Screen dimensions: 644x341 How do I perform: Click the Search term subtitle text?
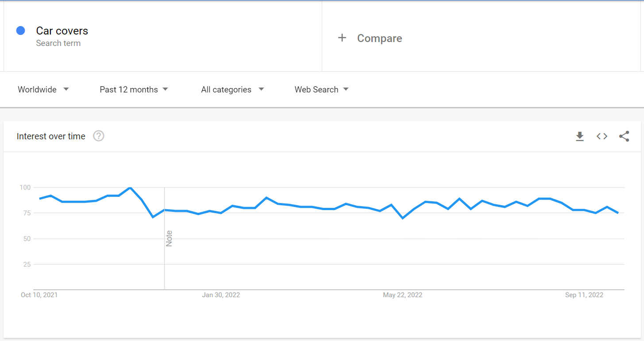coord(58,43)
